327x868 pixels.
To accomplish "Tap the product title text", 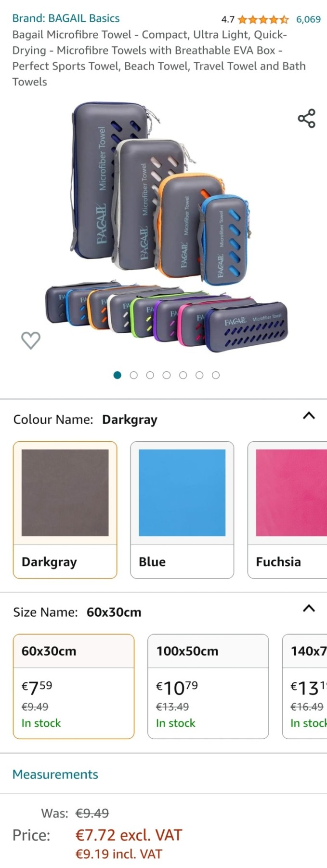I will coord(159,58).
